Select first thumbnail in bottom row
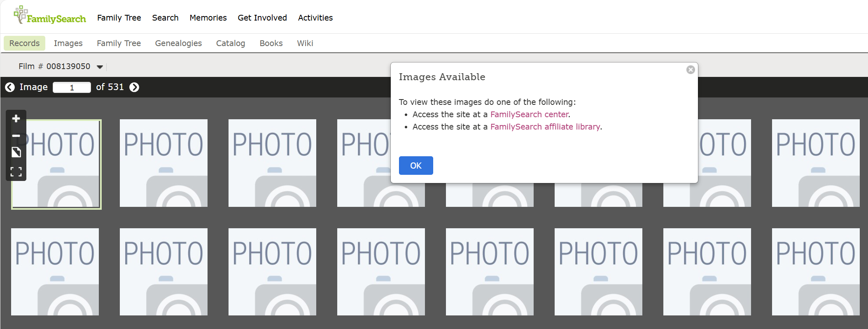868x329 pixels. coord(55,272)
